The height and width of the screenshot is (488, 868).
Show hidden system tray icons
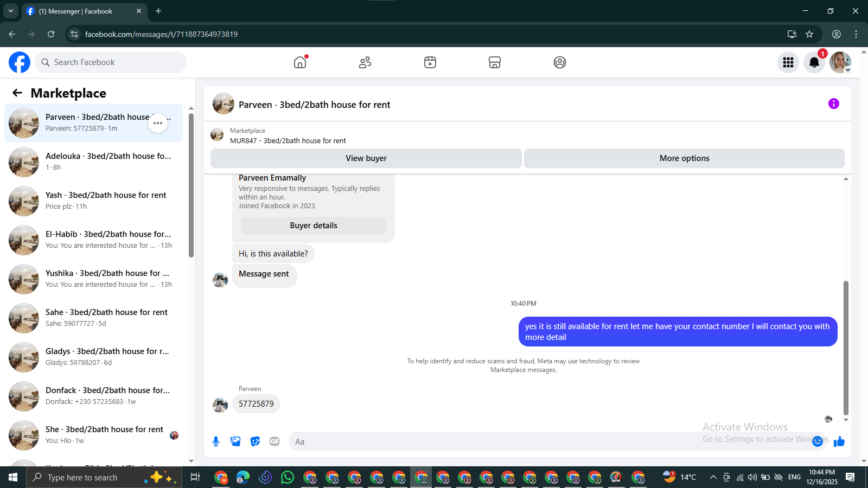[x=713, y=477]
